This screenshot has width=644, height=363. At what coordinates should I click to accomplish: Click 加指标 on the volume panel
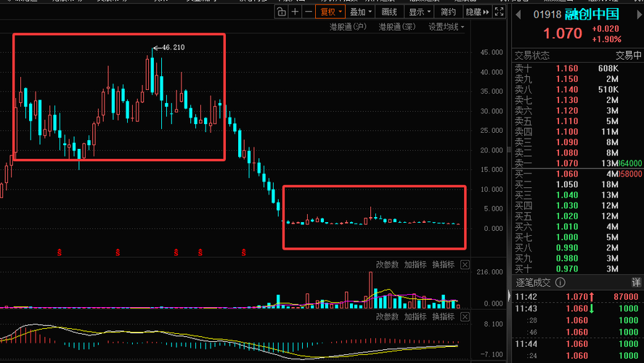coord(415,265)
